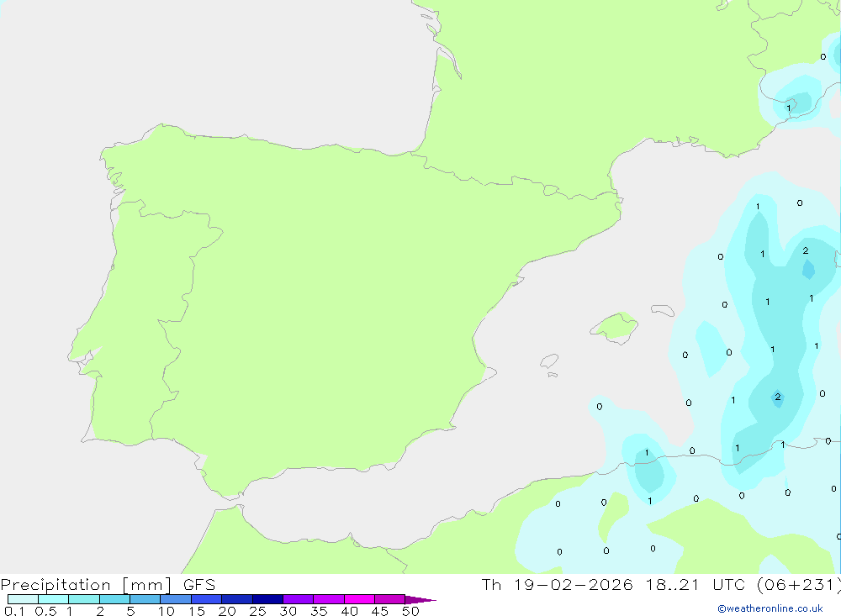Image resolution: width=841 pixels, height=616 pixels.
Task: Select the 5–10 mm legend color box
Action: (145, 599)
